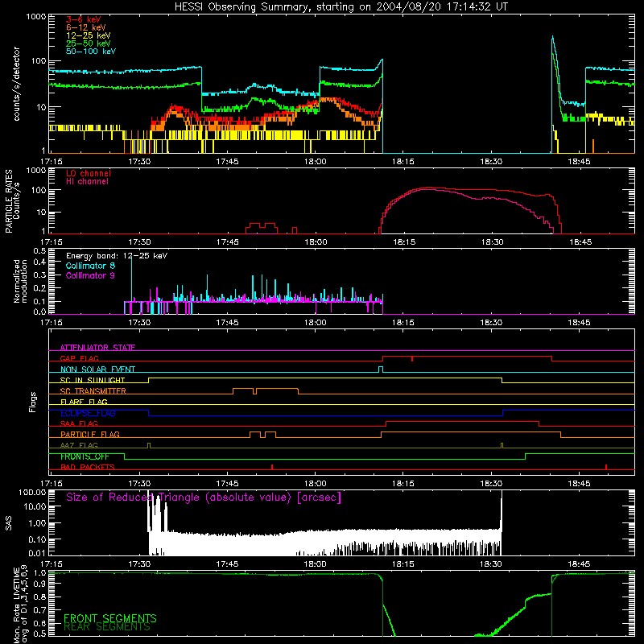Click the LO channel legend label
The height and width of the screenshot is (644, 644).
coord(89,173)
